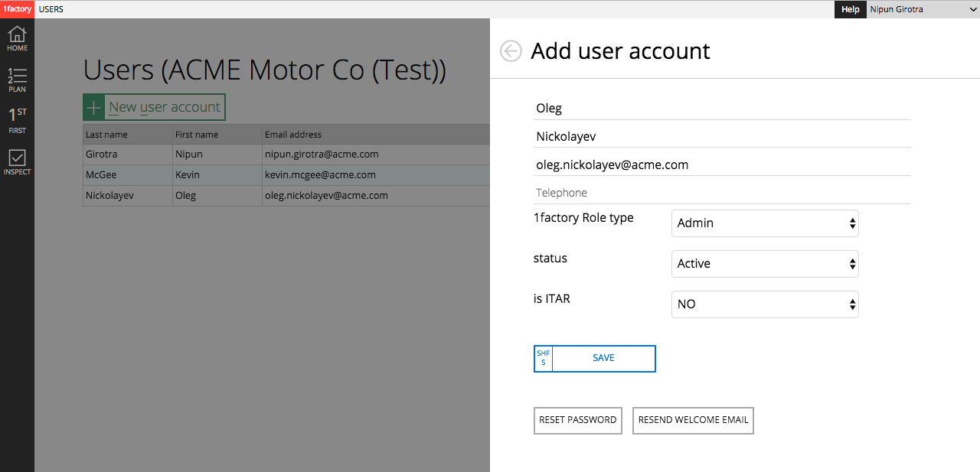
Task: Open the First sidebar icon
Action: (17, 121)
